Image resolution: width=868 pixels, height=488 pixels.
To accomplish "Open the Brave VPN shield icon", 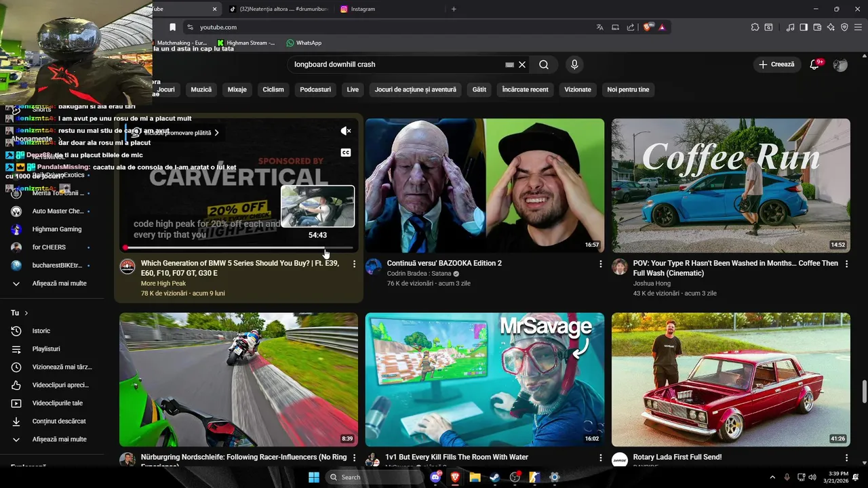I will pyautogui.click(x=844, y=27).
